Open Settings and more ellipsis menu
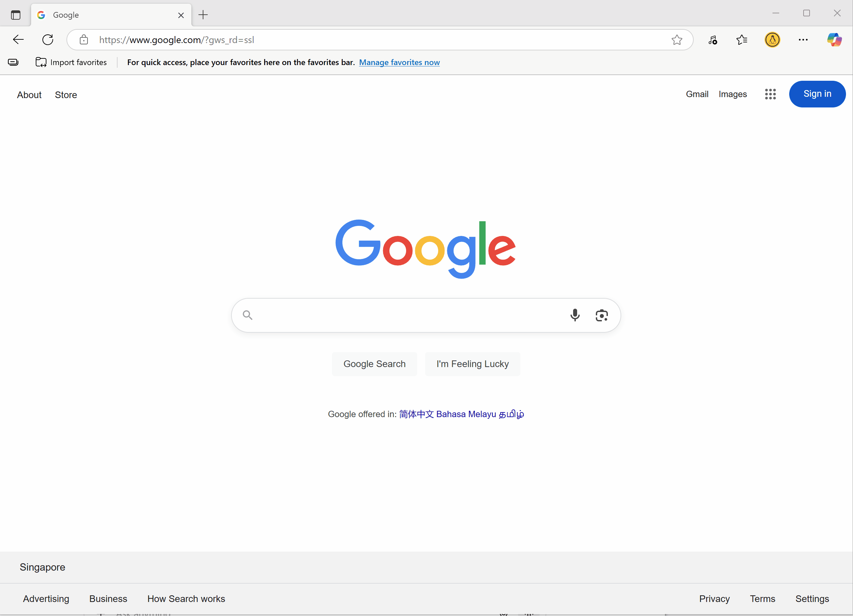The width and height of the screenshot is (853, 616). [803, 40]
